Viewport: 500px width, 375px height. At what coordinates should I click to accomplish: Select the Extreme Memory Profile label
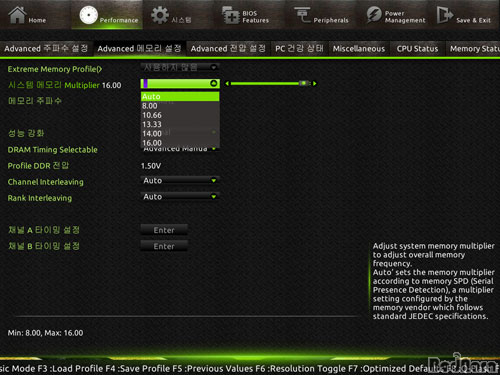[55, 69]
